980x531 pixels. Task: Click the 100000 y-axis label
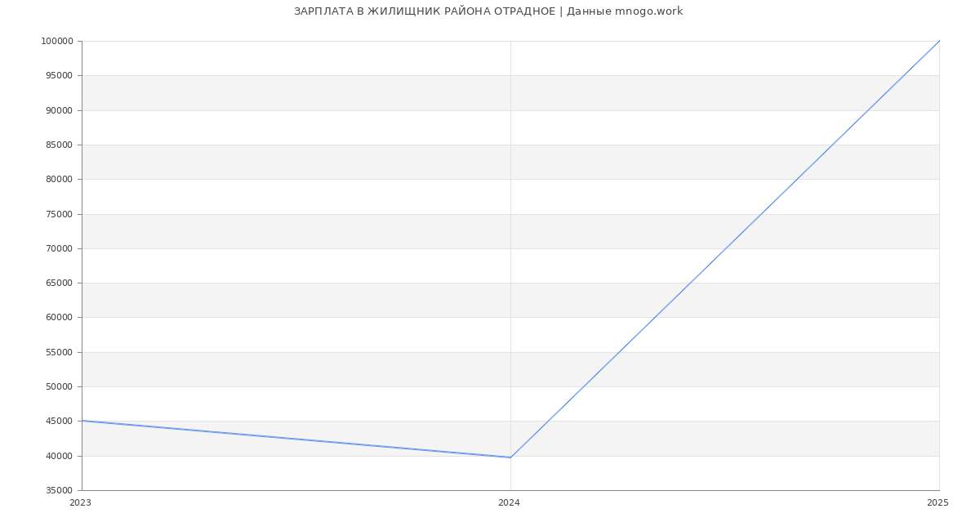57,42
